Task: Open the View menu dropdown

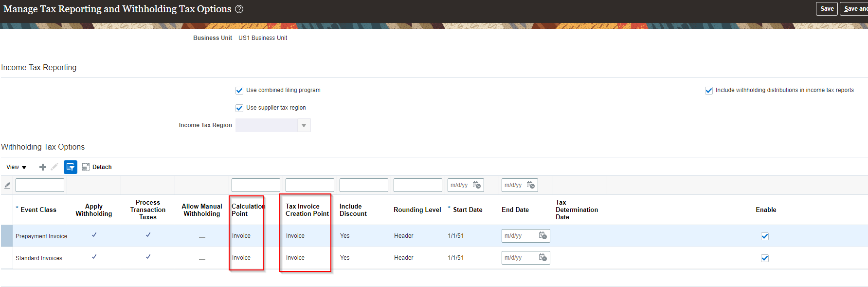Action: point(17,167)
